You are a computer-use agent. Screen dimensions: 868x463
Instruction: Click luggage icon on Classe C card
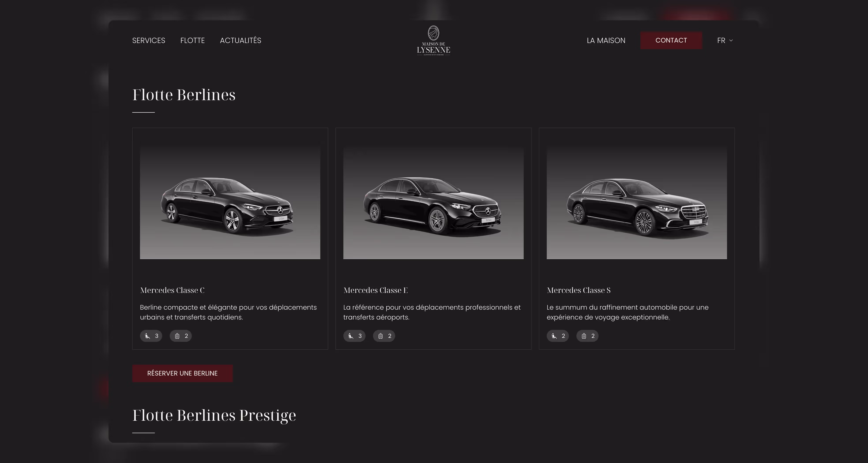point(177,336)
